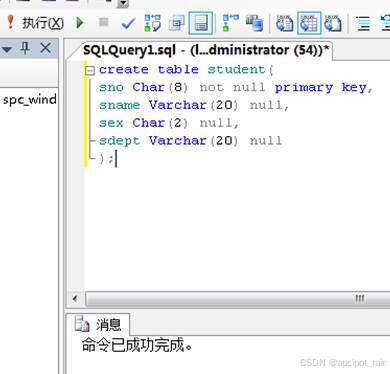Click the Execute (执行) query button
The image size is (390, 374).
click(35, 23)
